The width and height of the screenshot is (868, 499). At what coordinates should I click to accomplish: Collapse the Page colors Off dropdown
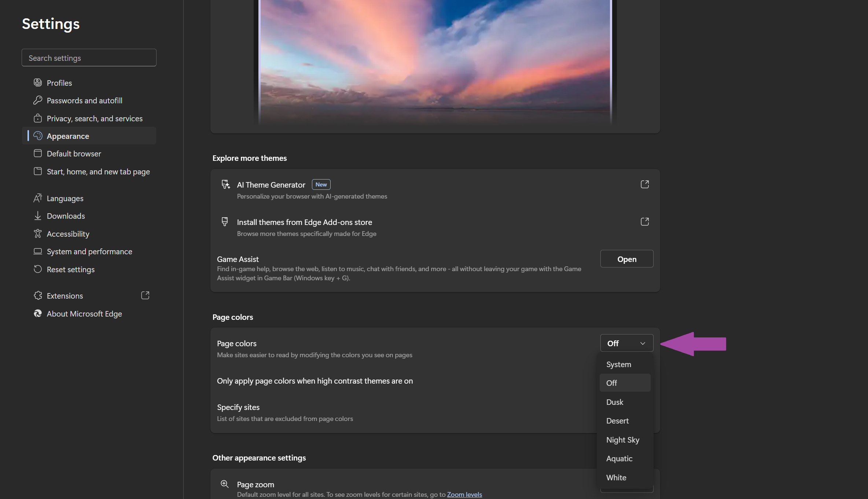[x=626, y=343]
